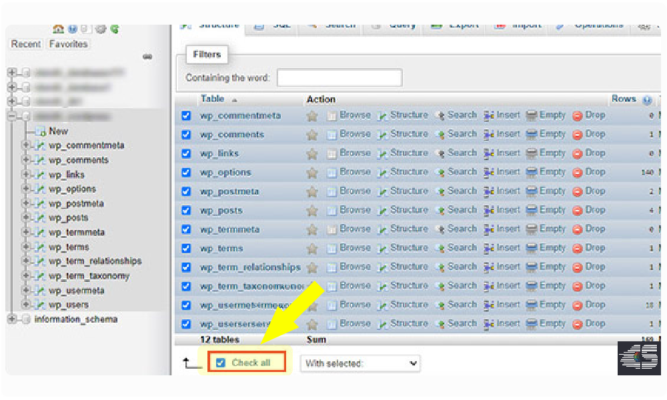Focus the Containing the word filter field
The height and width of the screenshot is (400, 667).
click(x=339, y=78)
